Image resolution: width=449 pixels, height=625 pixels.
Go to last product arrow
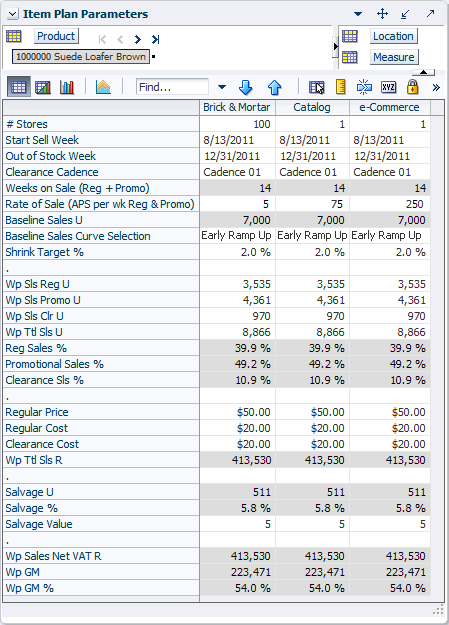pyautogui.click(x=155, y=39)
